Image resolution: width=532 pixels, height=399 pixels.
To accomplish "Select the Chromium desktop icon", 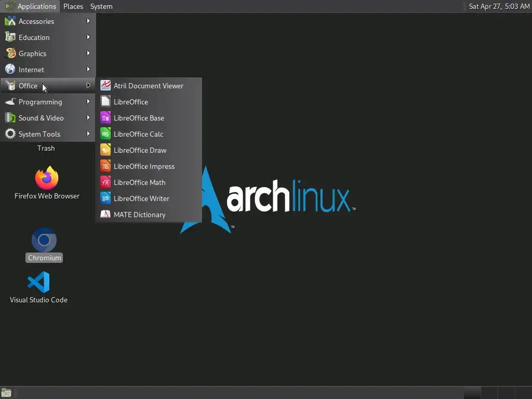I will (x=44, y=240).
